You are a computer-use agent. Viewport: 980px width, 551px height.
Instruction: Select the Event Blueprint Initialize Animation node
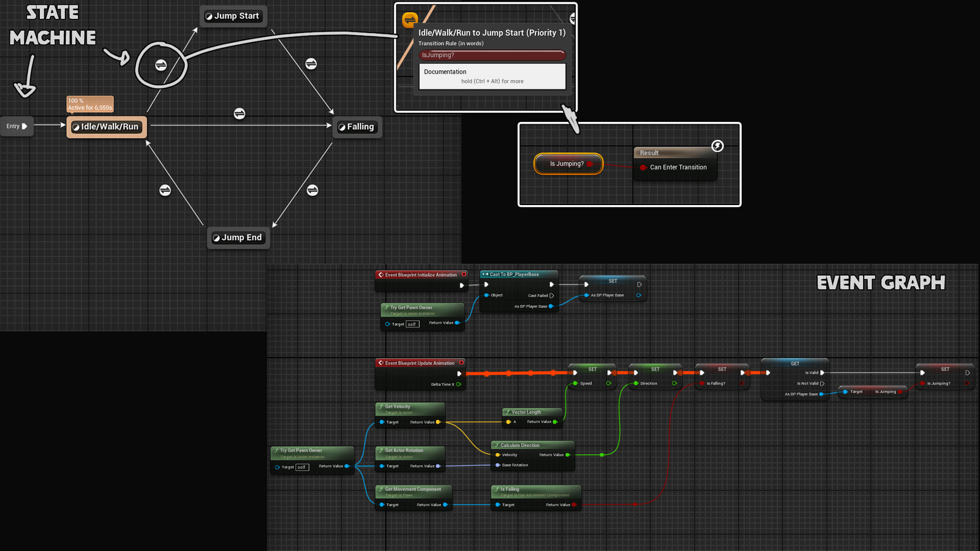point(421,280)
